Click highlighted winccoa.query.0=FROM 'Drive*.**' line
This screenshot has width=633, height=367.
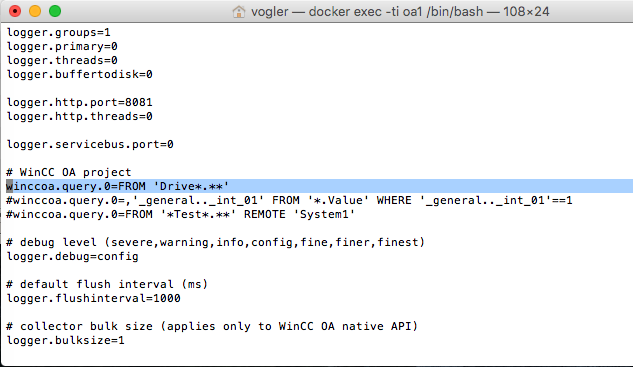[x=117, y=186]
